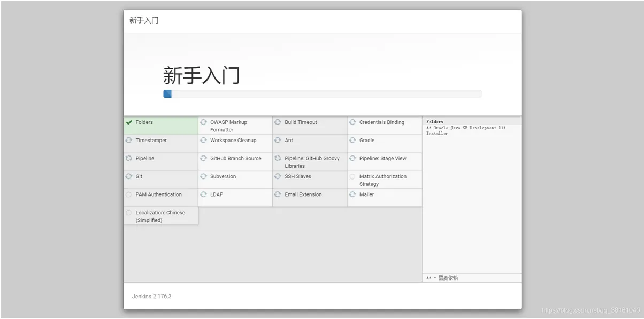Select the Subversion plugin label
Image resolution: width=644 pixels, height=319 pixels.
pyautogui.click(x=223, y=176)
